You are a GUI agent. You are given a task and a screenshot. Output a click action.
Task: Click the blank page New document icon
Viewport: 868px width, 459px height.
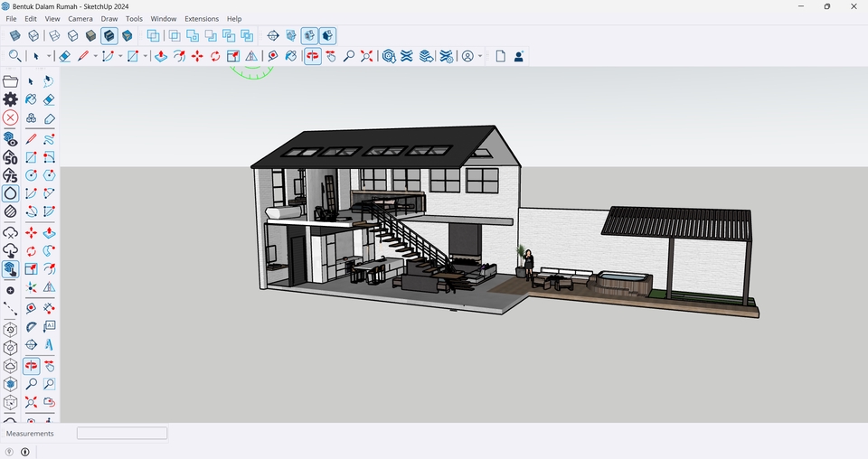pyautogui.click(x=500, y=56)
